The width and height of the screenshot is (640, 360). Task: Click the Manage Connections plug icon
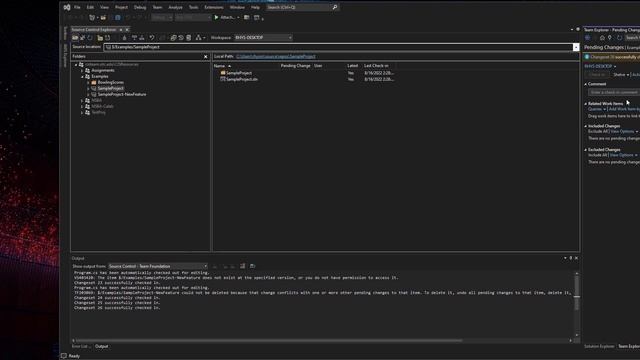pos(610,38)
